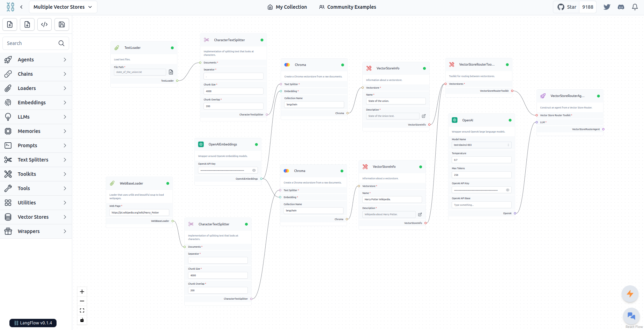The image size is (644, 330).
Task: Click the VectorStoreRouterAgent rocket icon
Action: 543,96
